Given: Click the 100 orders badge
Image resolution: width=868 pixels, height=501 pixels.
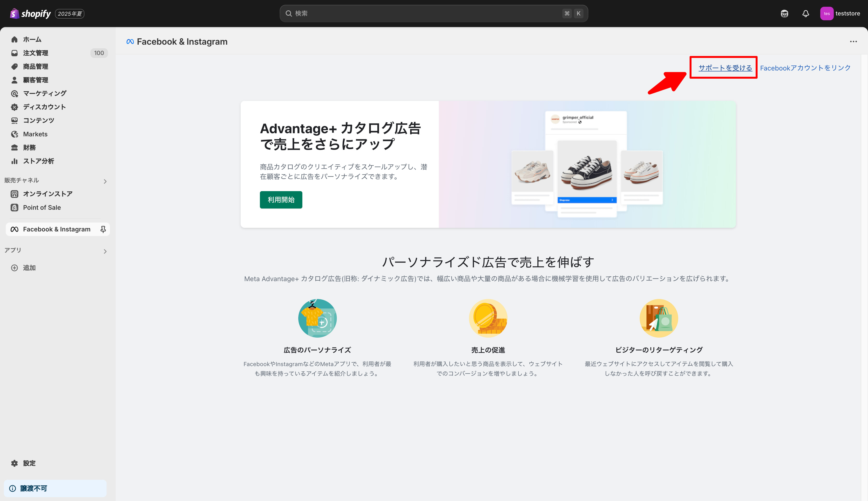Looking at the screenshot, I should point(99,53).
